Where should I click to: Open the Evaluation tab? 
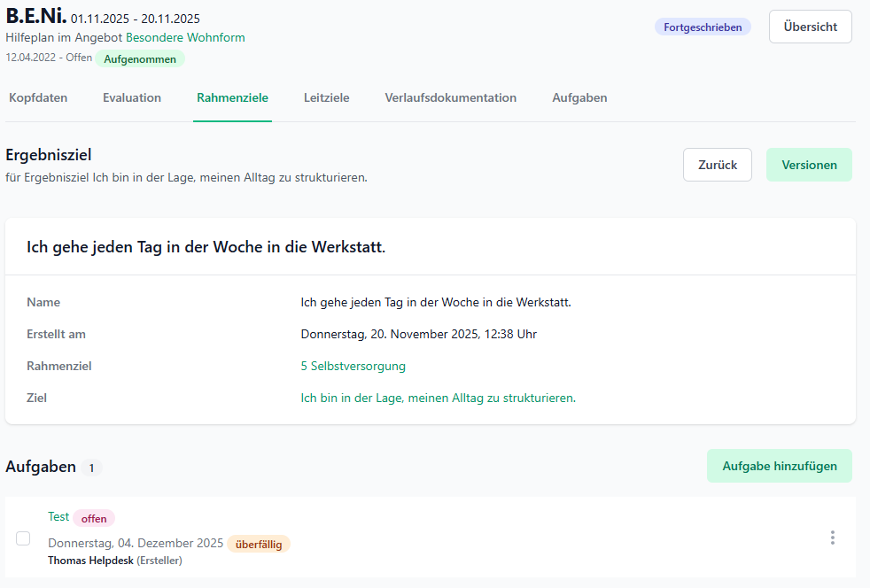click(132, 98)
